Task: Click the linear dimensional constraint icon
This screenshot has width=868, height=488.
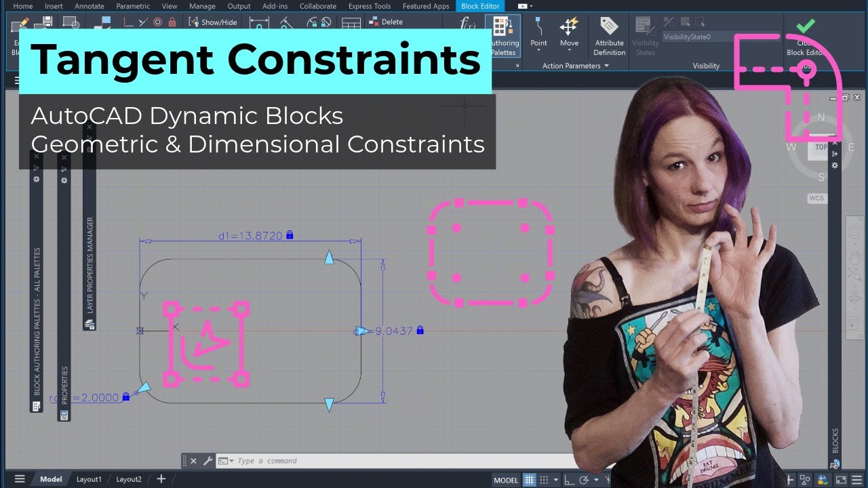Action: tap(259, 24)
